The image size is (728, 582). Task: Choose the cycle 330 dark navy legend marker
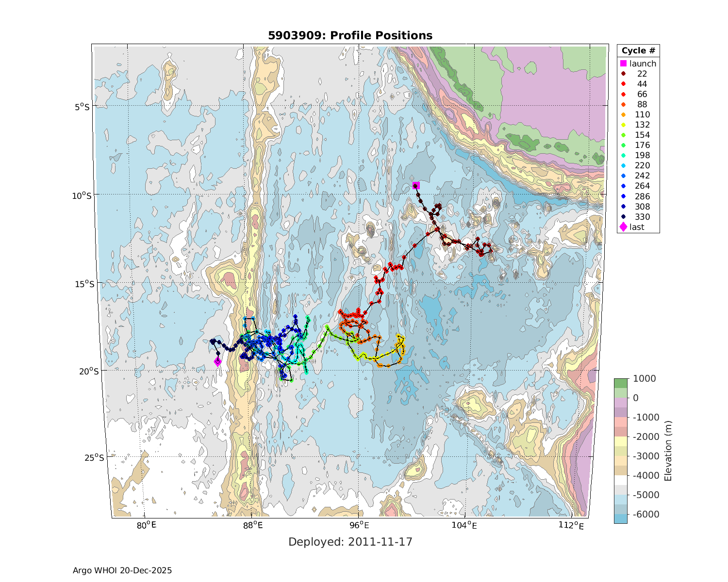624,217
